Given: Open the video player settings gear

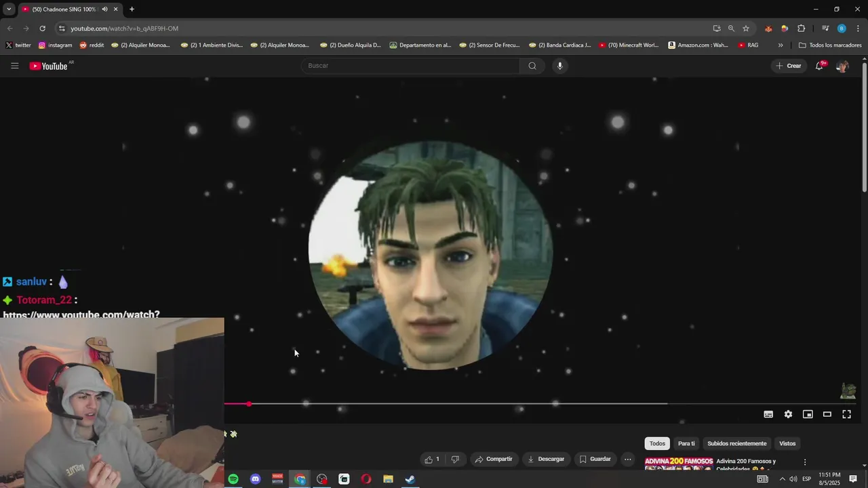Looking at the screenshot, I should point(788,414).
